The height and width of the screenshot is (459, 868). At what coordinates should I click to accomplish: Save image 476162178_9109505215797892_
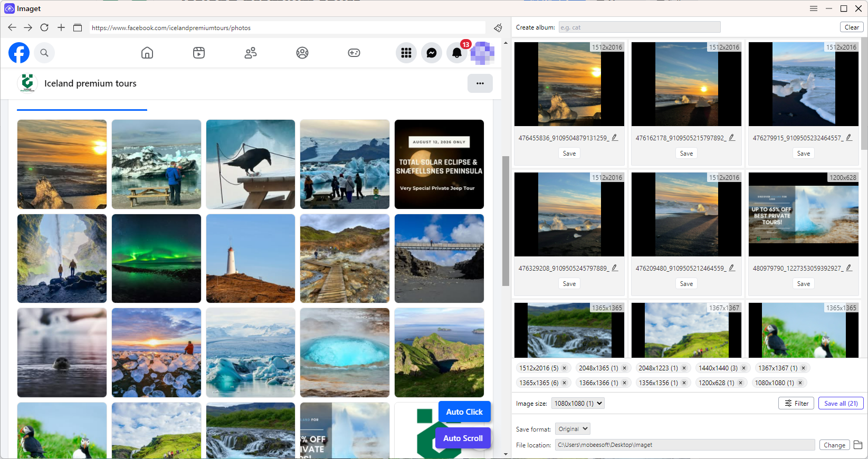pos(686,154)
